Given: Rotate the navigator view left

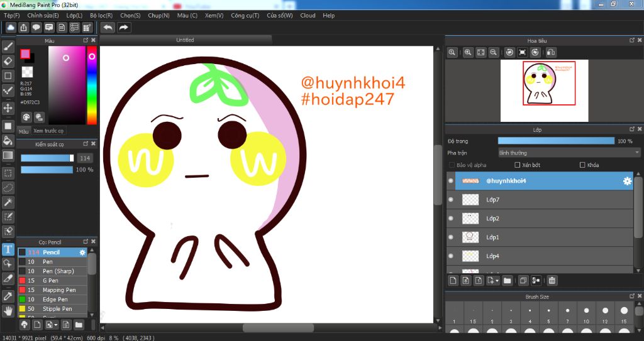Looking at the screenshot, I should point(509,52).
